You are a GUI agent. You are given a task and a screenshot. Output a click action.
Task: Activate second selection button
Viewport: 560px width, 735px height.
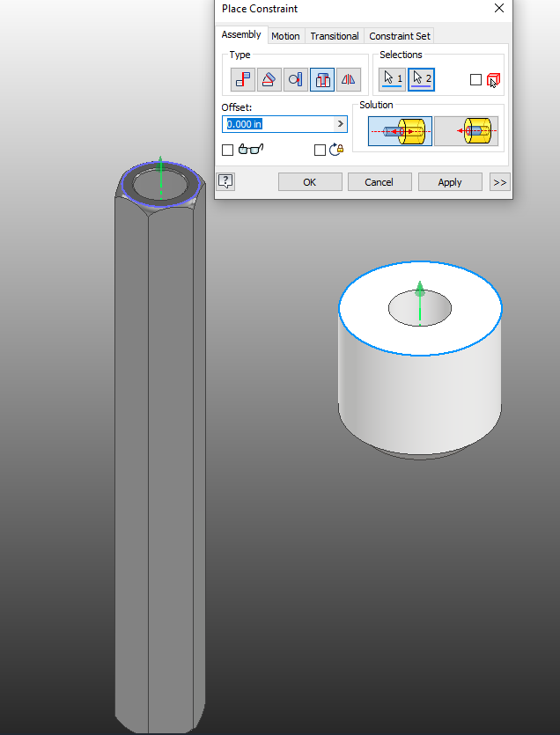tap(421, 79)
